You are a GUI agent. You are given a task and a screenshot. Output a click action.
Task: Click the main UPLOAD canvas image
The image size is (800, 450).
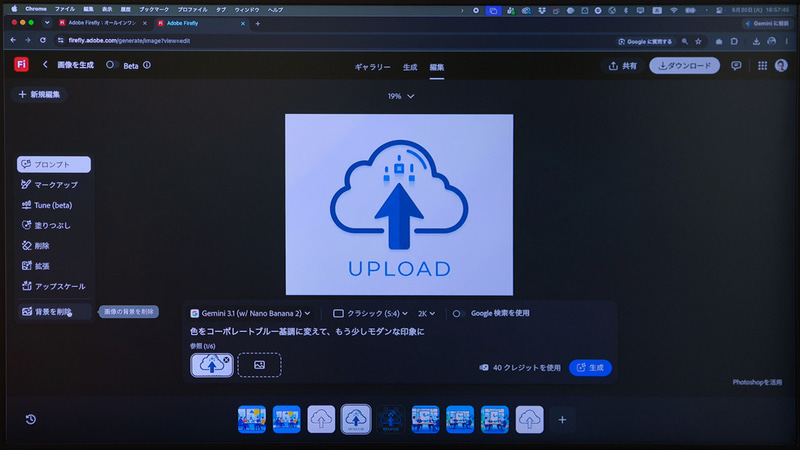[399, 205]
